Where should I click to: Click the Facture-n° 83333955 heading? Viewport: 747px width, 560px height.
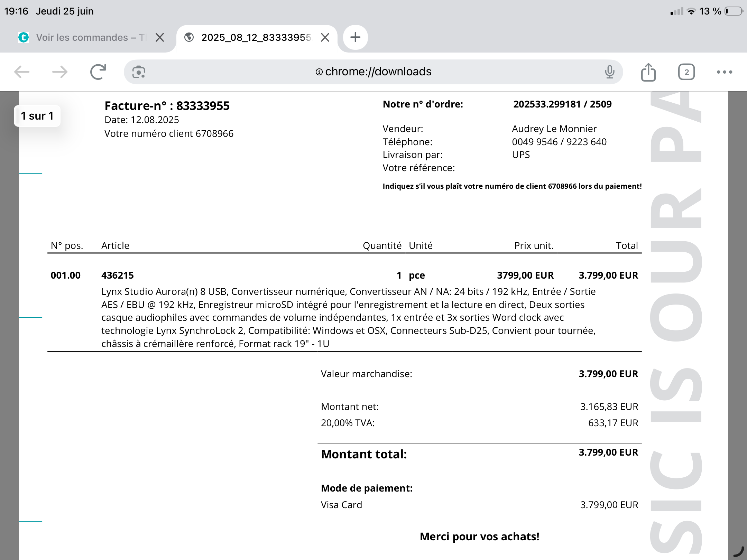pos(167,106)
